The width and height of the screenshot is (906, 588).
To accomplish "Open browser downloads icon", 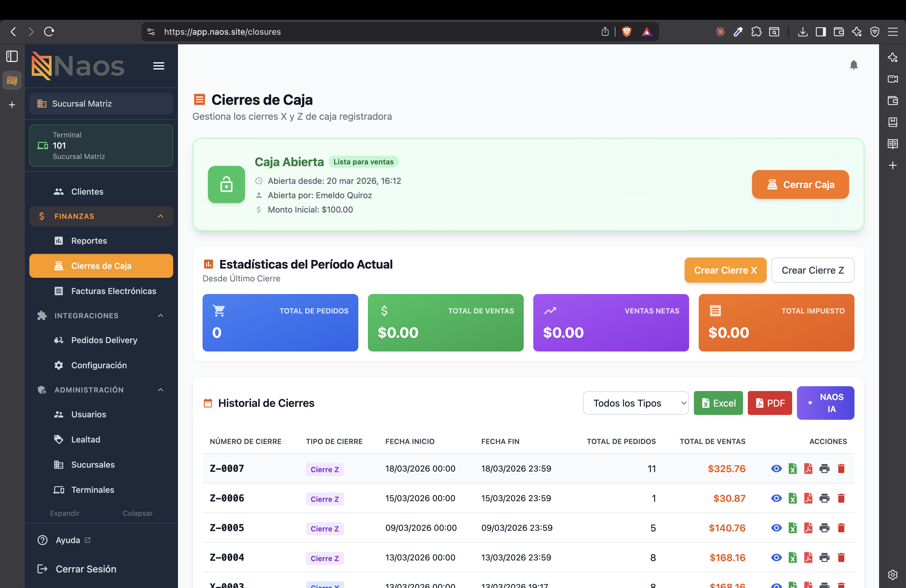I will click(x=803, y=31).
